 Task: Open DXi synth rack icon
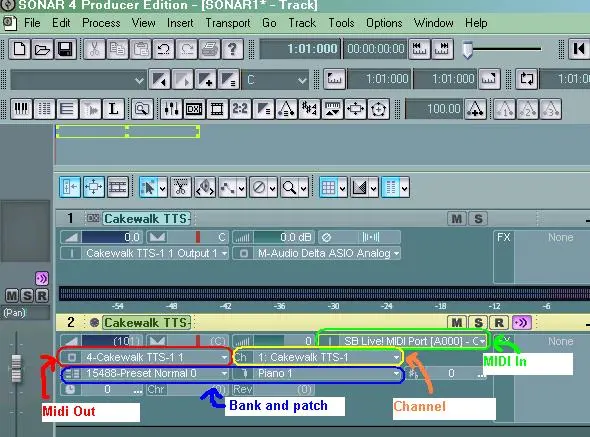pyautogui.click(x=194, y=109)
